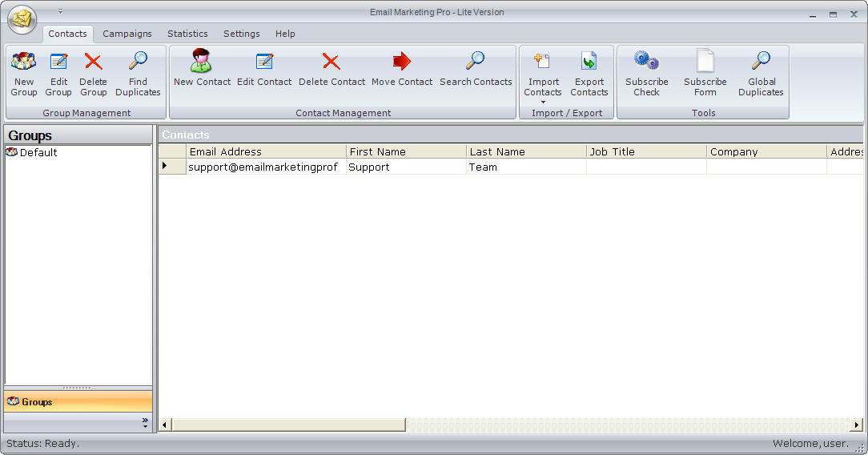Click the 'Team' last name cell
The image size is (868, 455).
pyautogui.click(x=526, y=167)
